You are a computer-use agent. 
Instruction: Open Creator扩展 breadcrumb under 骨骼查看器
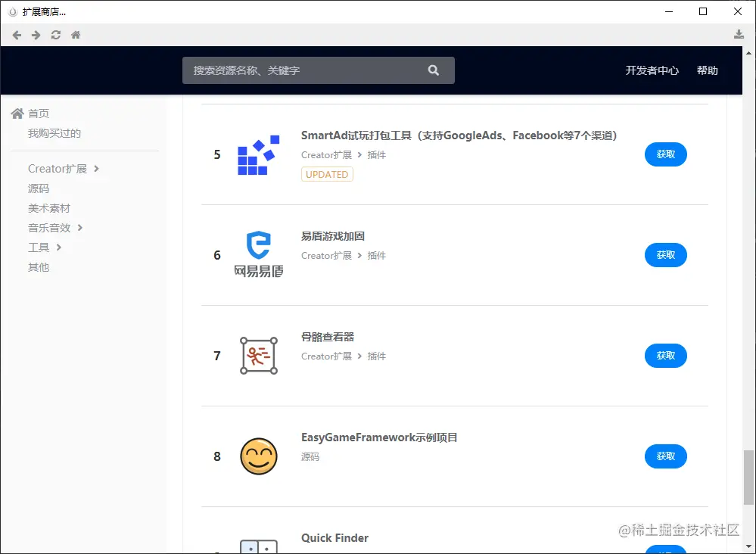pyautogui.click(x=326, y=356)
